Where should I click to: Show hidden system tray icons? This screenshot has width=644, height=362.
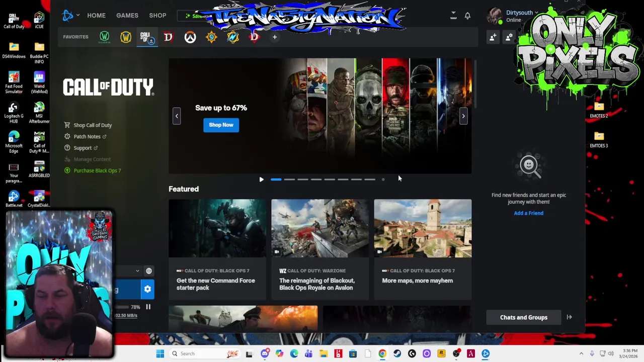pos(581,353)
